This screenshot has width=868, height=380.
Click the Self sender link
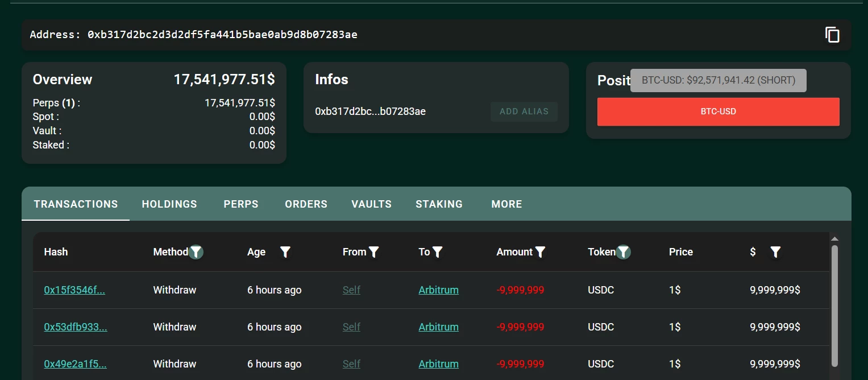point(351,290)
